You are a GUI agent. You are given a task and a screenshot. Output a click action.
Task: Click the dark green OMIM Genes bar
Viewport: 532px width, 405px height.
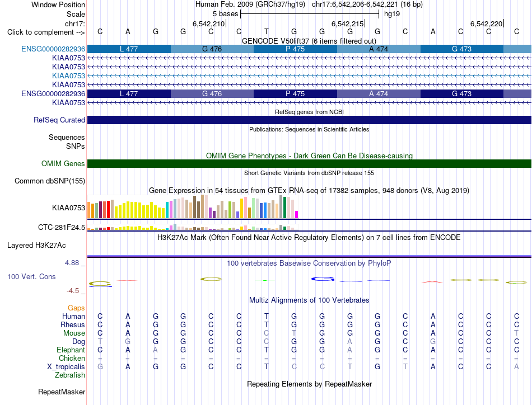pos(309,164)
